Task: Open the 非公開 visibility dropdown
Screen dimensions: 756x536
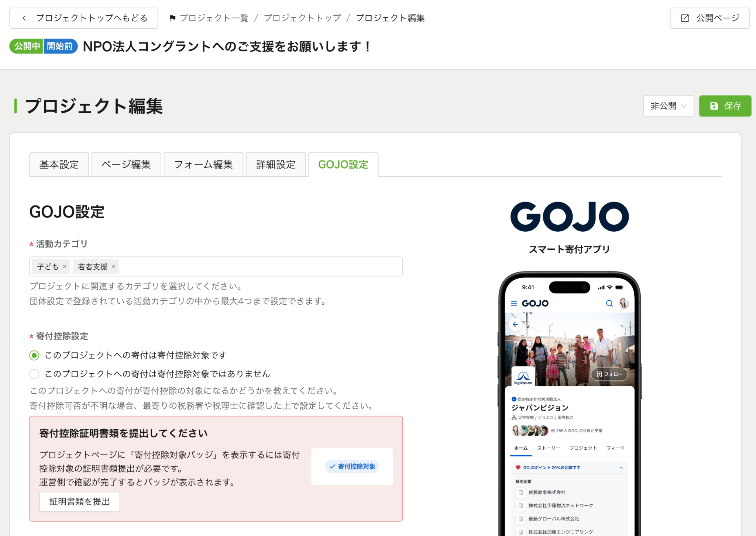Action: 668,106
